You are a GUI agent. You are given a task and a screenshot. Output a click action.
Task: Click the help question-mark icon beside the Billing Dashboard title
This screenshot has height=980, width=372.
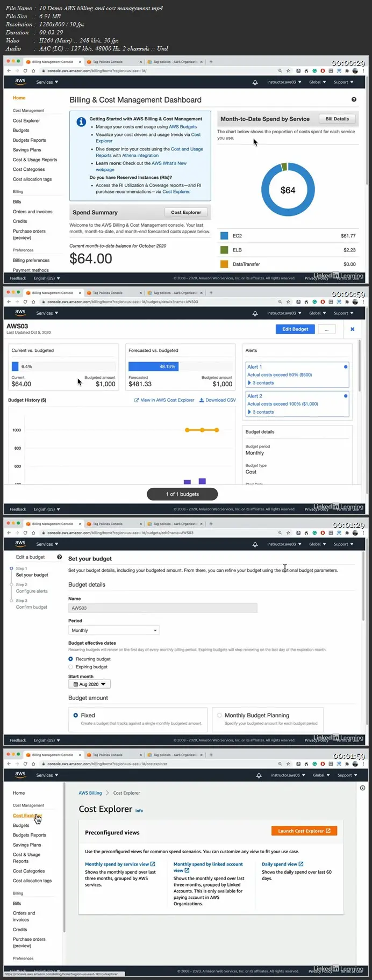click(354, 99)
